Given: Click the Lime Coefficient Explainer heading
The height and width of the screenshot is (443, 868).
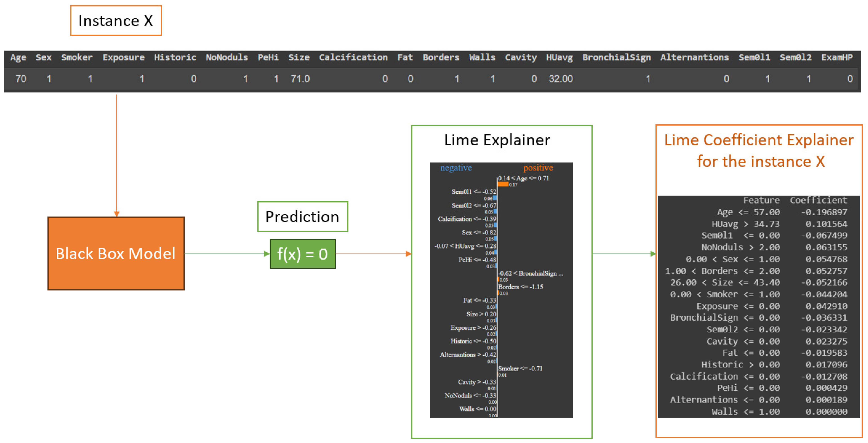Looking at the screenshot, I should coord(759,150).
